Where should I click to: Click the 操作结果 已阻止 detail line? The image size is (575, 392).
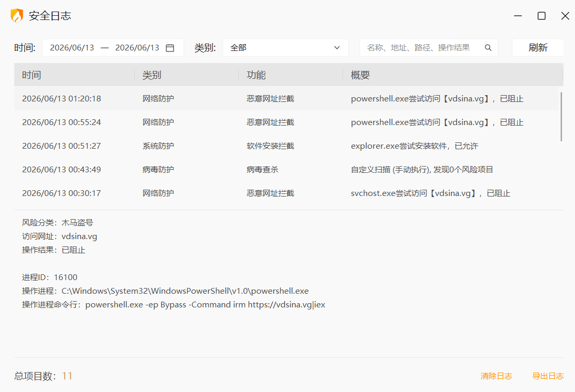click(x=54, y=250)
